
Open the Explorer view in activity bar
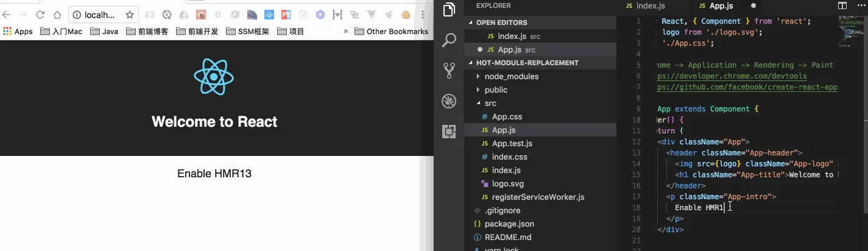pos(449,10)
